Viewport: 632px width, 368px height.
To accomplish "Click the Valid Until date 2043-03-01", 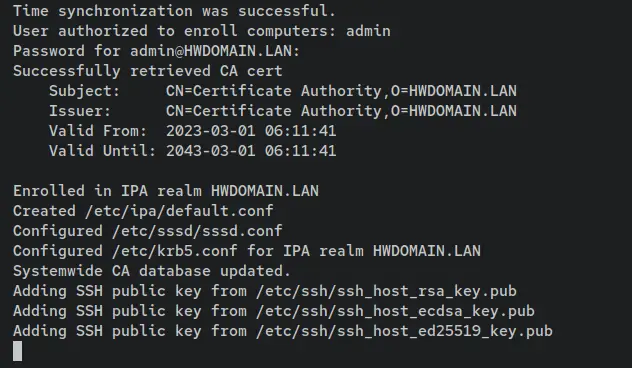I will 211,151.
